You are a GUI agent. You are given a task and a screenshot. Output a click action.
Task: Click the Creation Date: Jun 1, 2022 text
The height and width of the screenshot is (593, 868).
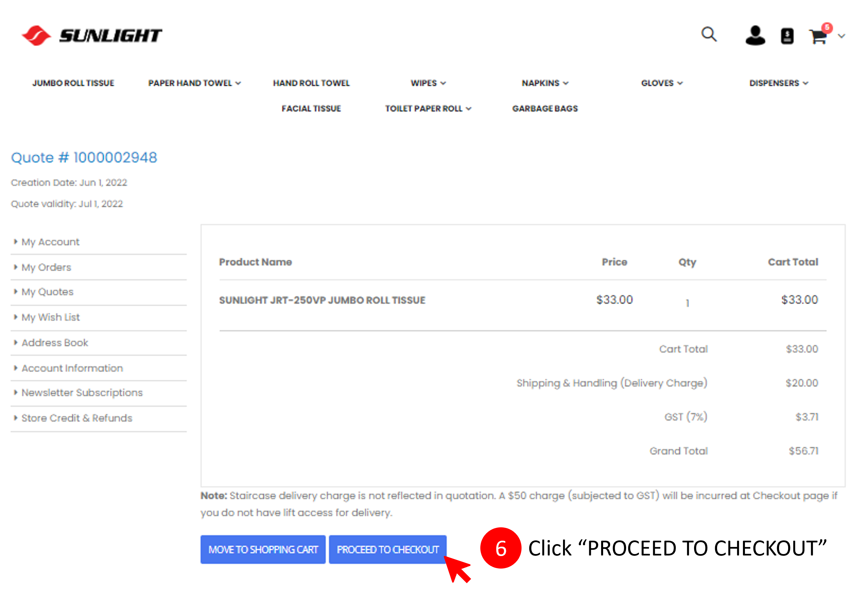click(69, 183)
